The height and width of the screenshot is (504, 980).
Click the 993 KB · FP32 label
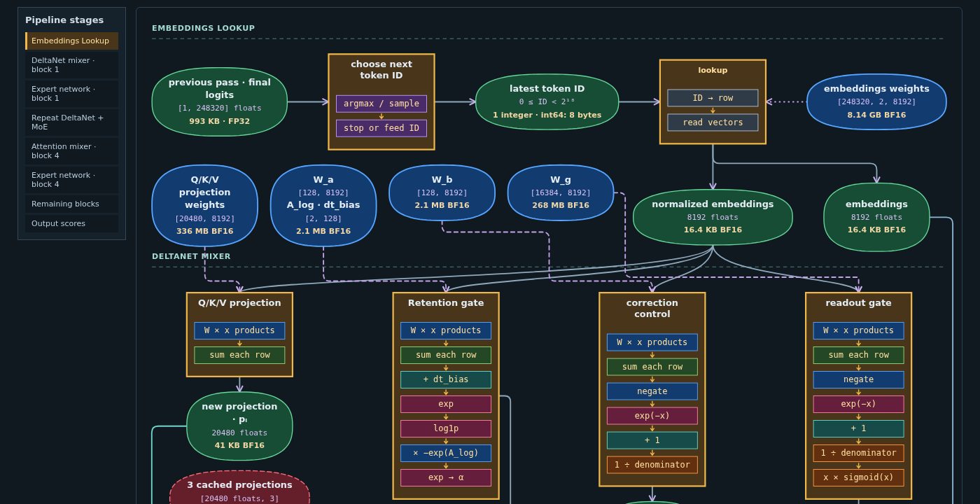(x=220, y=121)
